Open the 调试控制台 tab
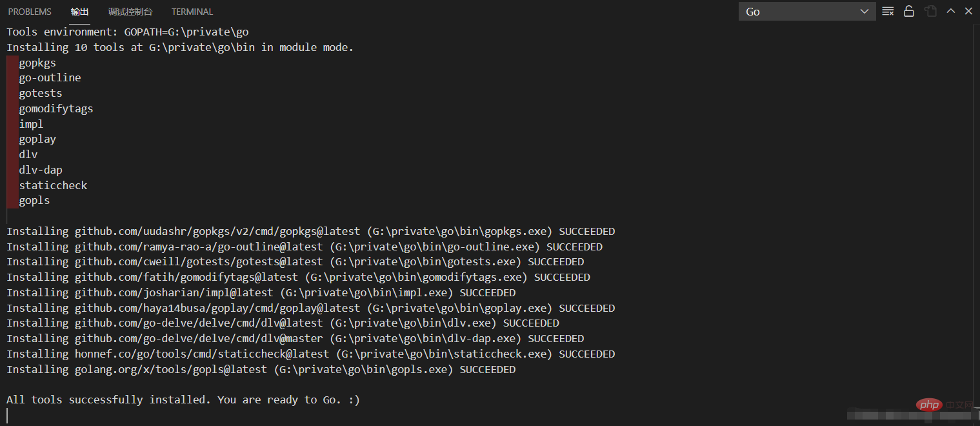This screenshot has height=426, width=980. 130,12
